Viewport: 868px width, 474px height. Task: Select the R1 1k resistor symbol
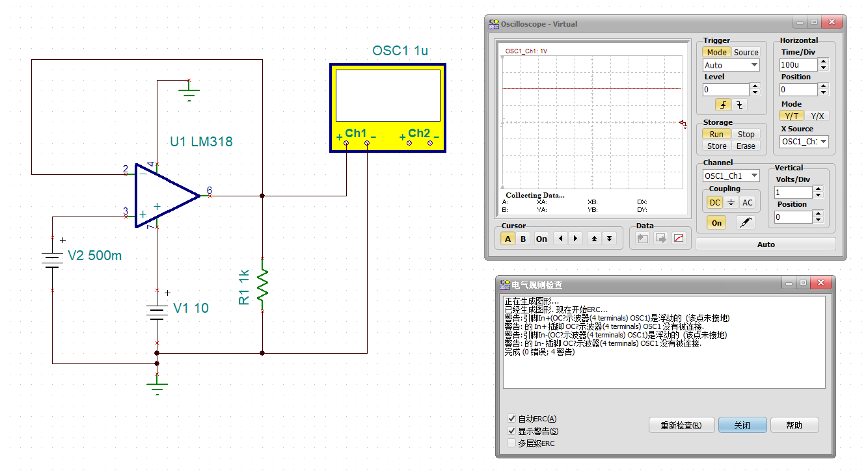click(x=262, y=285)
